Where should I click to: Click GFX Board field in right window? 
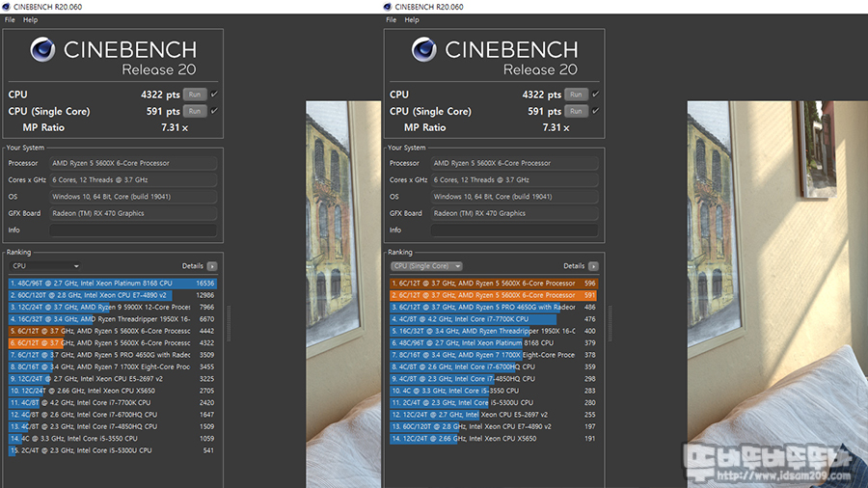click(x=514, y=213)
